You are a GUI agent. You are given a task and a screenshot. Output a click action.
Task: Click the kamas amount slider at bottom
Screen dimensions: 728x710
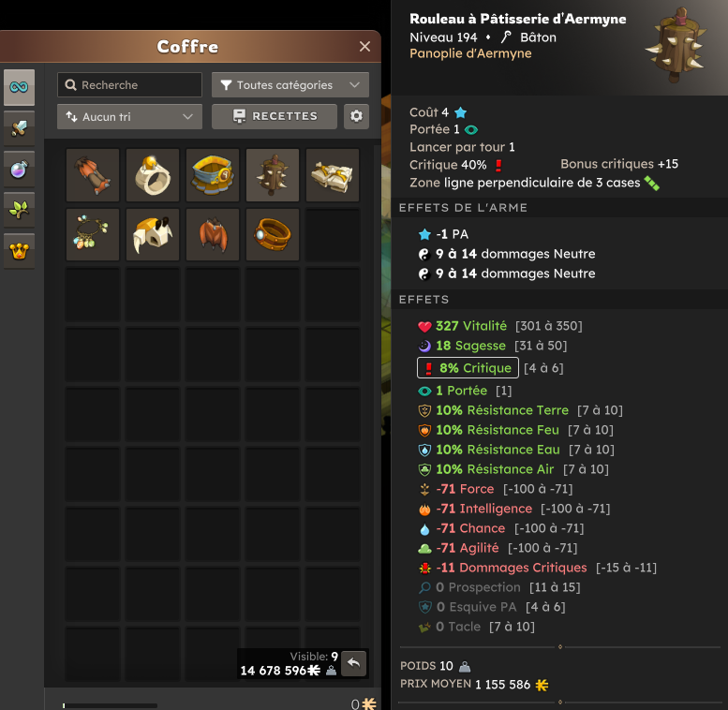(110, 706)
